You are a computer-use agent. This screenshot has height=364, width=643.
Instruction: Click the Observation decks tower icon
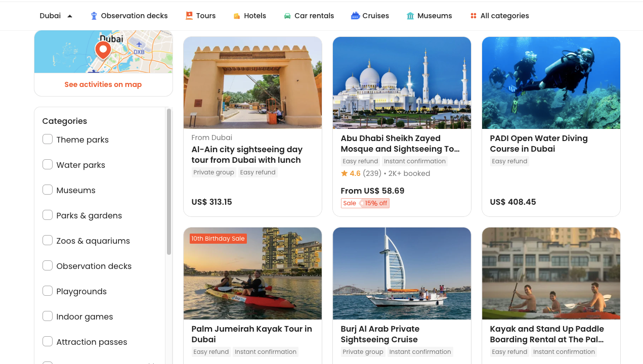pyautogui.click(x=94, y=16)
